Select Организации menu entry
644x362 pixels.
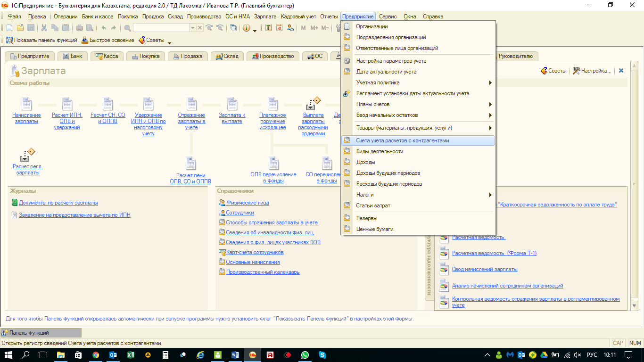pyautogui.click(x=418, y=26)
